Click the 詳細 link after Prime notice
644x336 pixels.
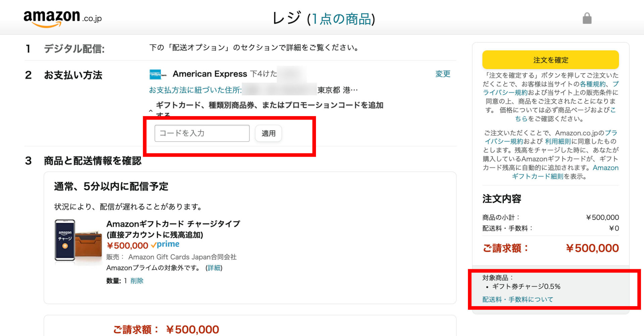[214, 268]
